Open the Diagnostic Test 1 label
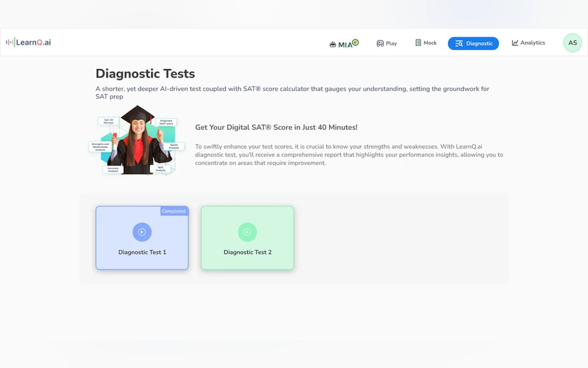Screen dimensions: 588x368 tap(142, 252)
